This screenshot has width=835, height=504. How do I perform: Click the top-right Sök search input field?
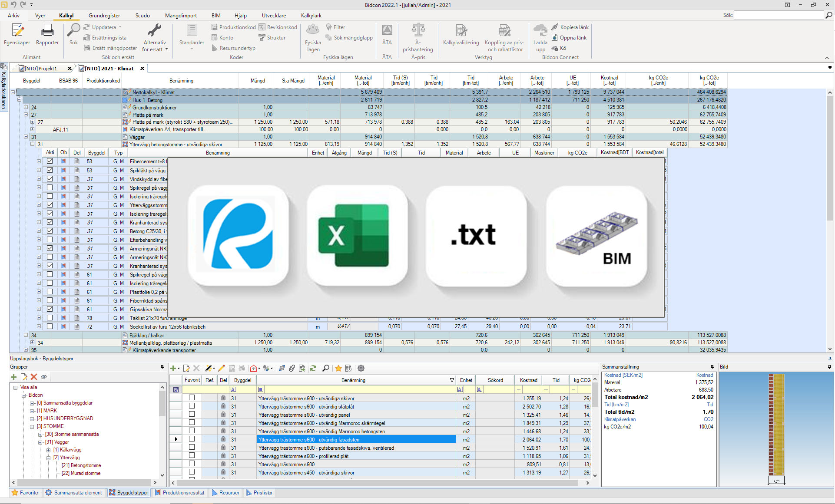click(778, 15)
